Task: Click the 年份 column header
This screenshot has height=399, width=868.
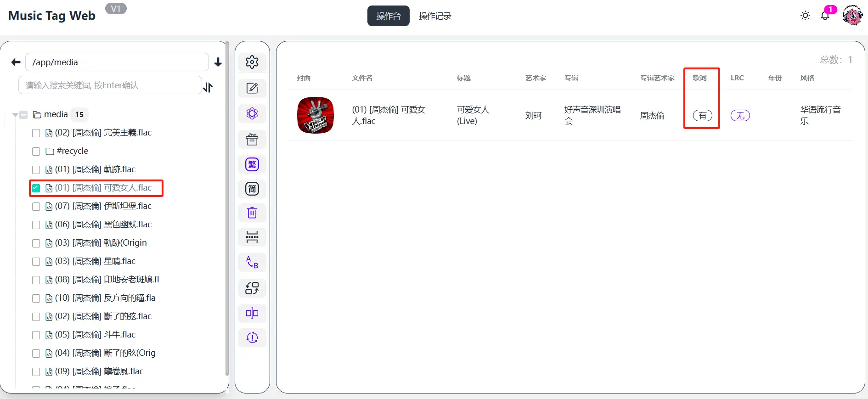Action: (x=775, y=78)
